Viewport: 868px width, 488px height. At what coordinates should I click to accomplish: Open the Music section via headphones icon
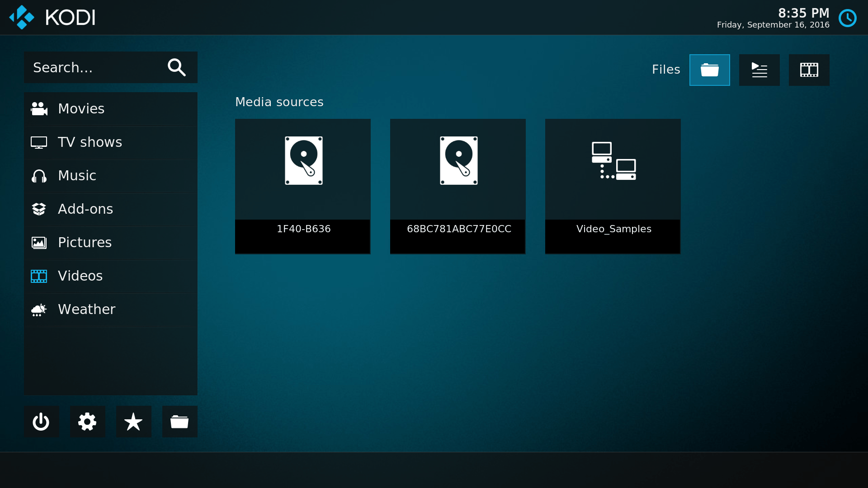pyautogui.click(x=39, y=176)
